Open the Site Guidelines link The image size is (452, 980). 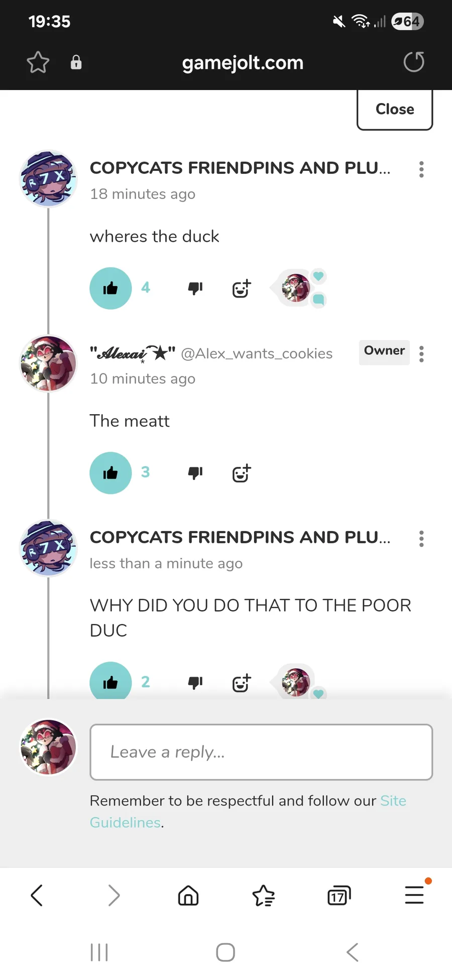point(248,811)
